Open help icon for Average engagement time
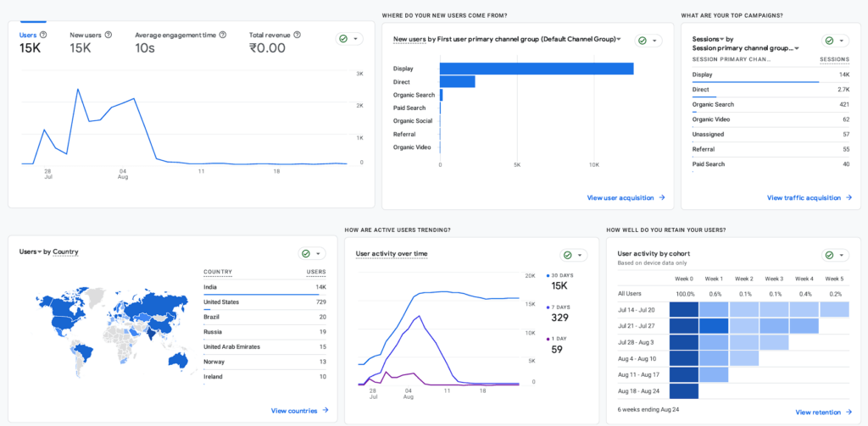This screenshot has width=868, height=426. [223, 35]
